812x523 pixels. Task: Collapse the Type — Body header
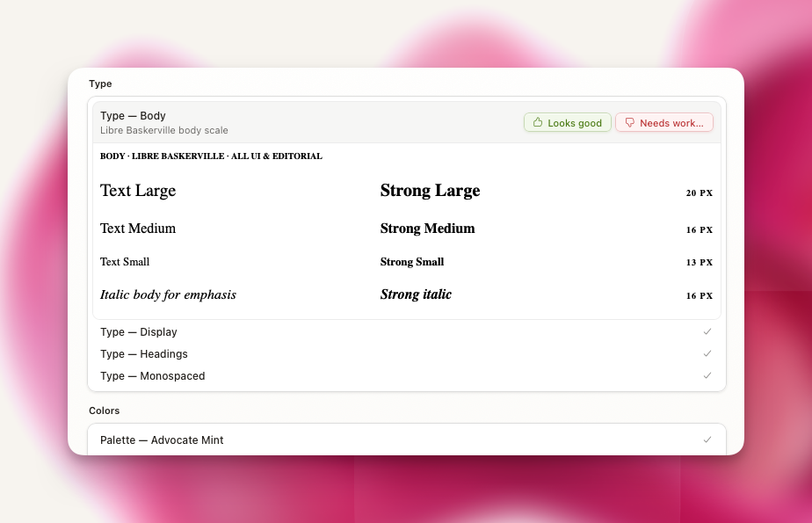coord(407,123)
